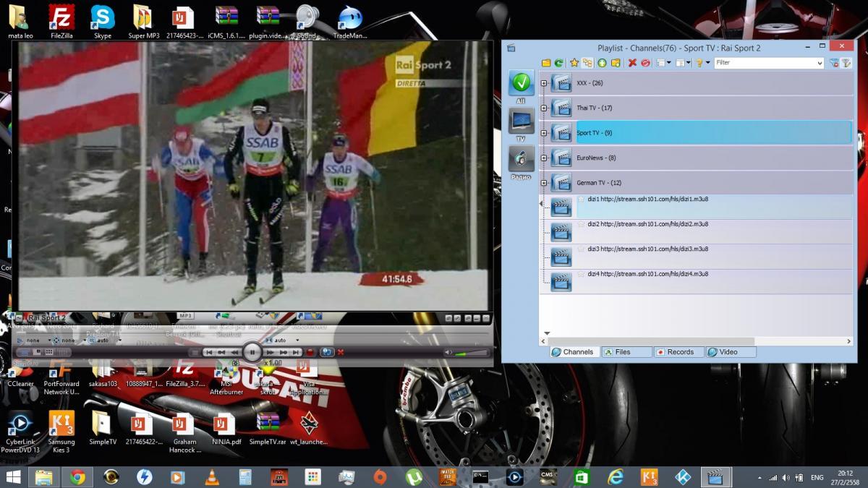Select the CyberLink PowerDVD 13 desktop icon
868x488 pixels.
[20, 432]
